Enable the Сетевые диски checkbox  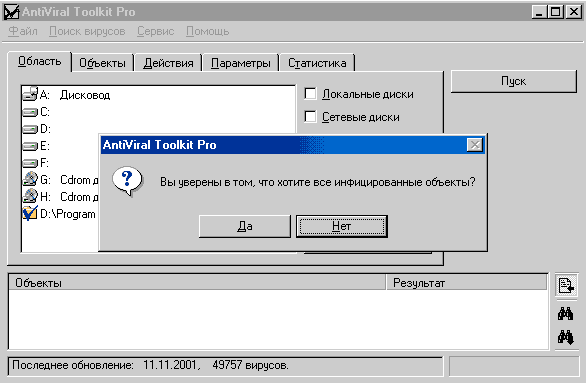[x=310, y=117]
